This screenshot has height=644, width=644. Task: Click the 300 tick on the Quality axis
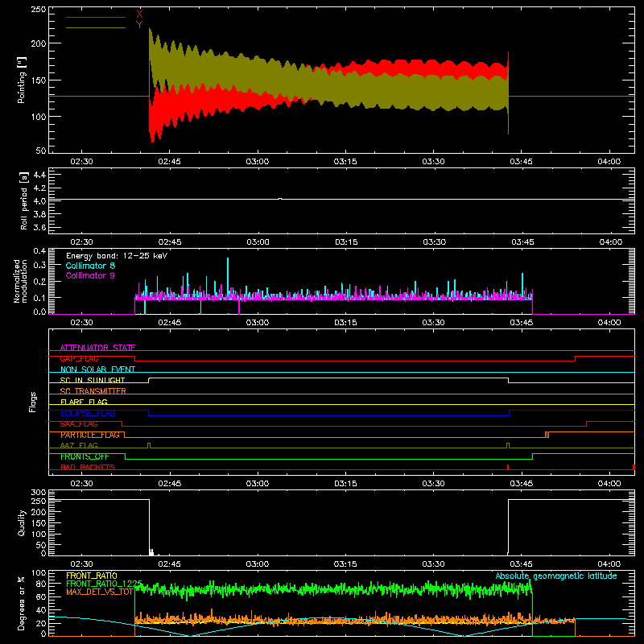[x=39, y=493]
